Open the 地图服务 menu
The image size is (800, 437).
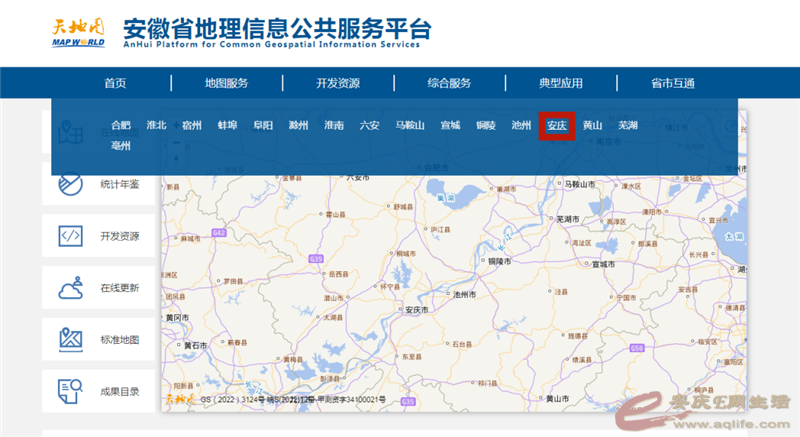tap(226, 83)
